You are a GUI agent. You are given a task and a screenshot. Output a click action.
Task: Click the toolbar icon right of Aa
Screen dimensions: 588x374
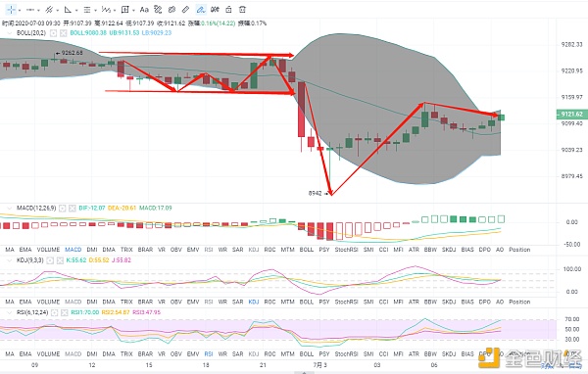(x=158, y=10)
